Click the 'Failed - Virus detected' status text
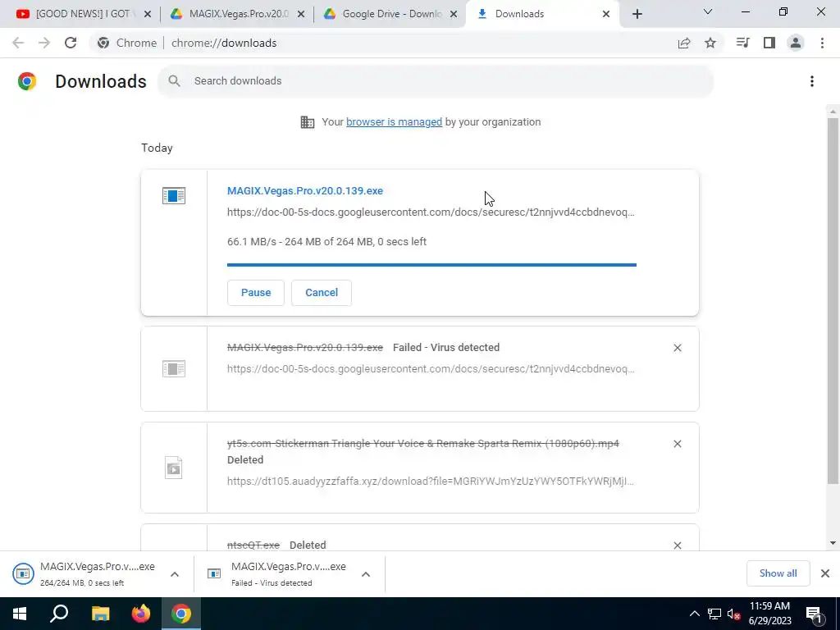This screenshot has width=840, height=630. (x=445, y=348)
